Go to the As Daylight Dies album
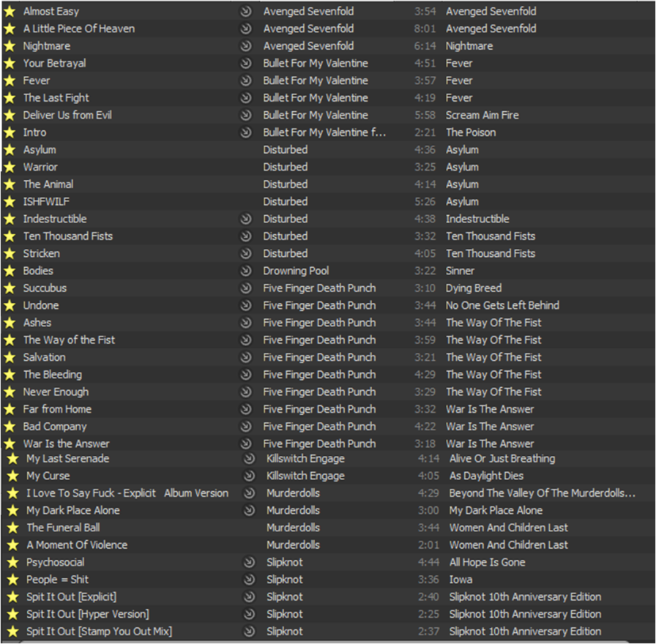656x644 pixels. tap(486, 476)
